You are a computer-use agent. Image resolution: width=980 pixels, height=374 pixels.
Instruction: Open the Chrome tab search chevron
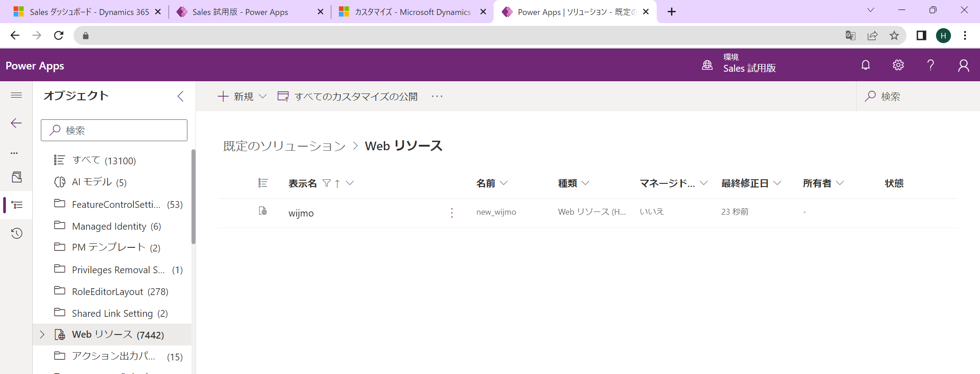[x=871, y=10]
